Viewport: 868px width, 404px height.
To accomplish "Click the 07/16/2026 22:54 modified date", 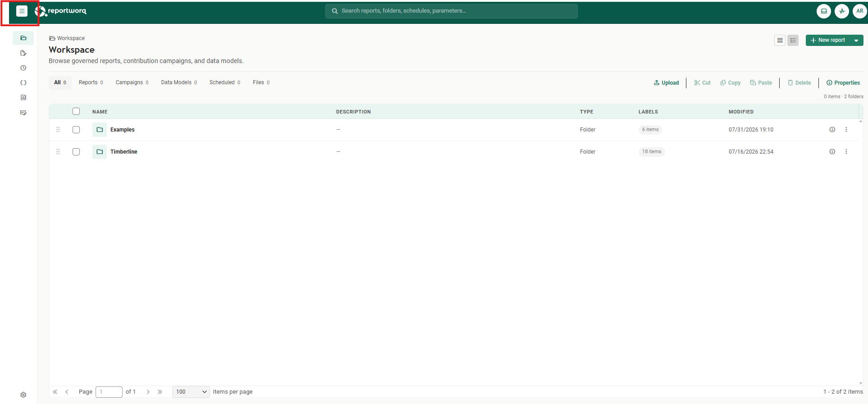I will pyautogui.click(x=751, y=152).
